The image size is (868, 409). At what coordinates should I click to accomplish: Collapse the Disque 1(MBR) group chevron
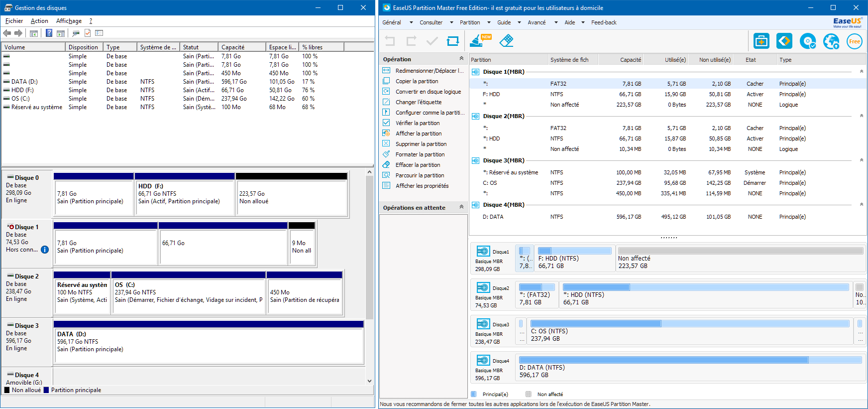pyautogui.click(x=862, y=72)
